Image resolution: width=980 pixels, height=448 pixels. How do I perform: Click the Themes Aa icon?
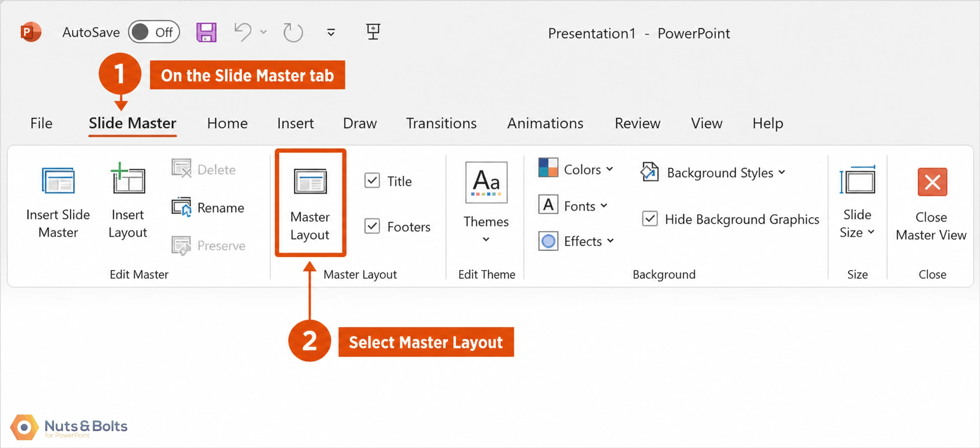point(486,182)
